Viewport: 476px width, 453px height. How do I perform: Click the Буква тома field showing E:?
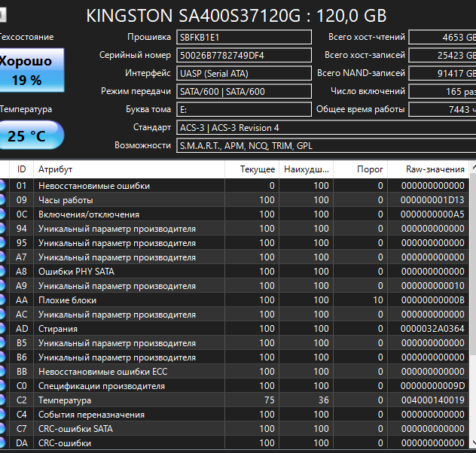point(244,109)
